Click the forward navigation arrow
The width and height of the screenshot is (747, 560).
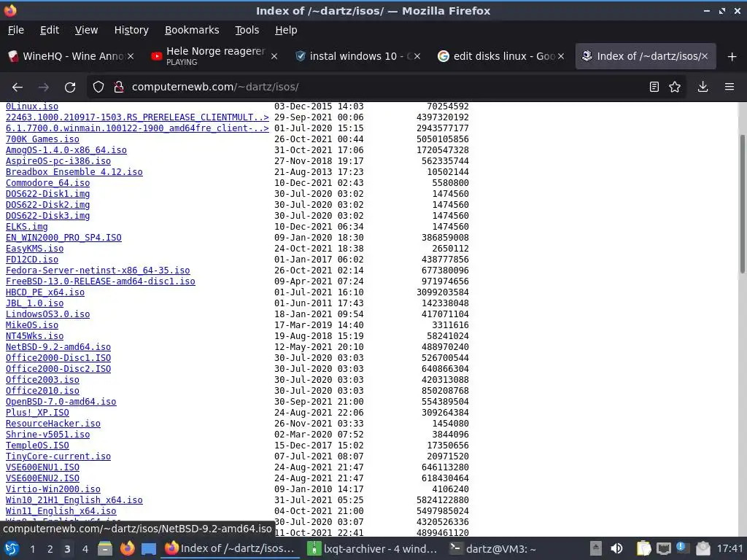43,87
